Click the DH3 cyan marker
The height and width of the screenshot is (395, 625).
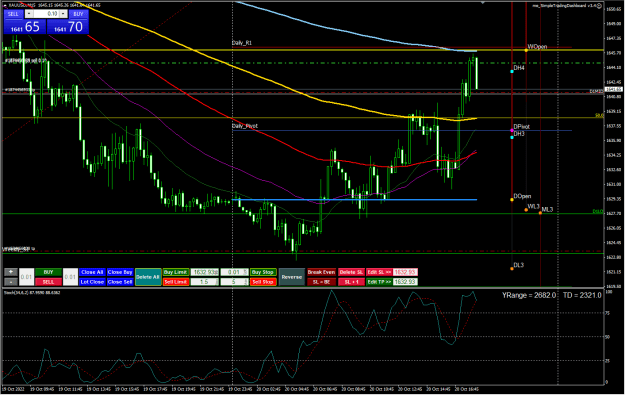[512, 137]
